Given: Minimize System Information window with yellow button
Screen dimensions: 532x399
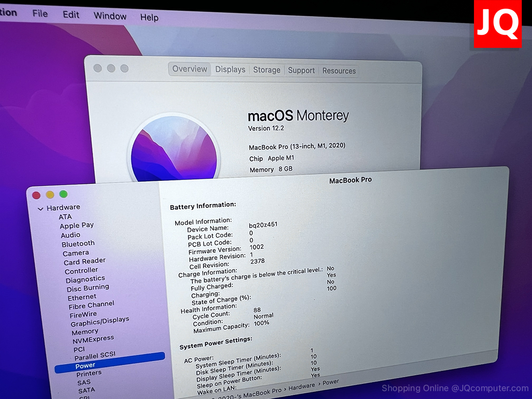Looking at the screenshot, I should point(50,194).
